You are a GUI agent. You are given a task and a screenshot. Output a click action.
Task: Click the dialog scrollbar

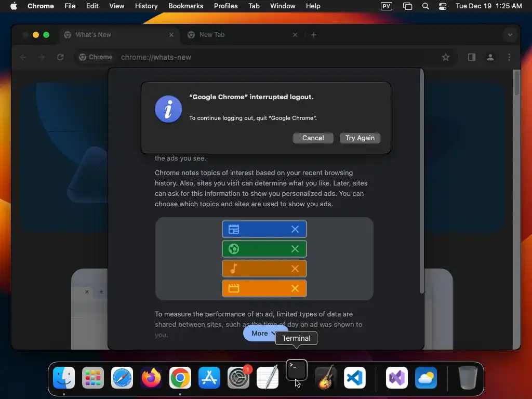(x=422, y=181)
